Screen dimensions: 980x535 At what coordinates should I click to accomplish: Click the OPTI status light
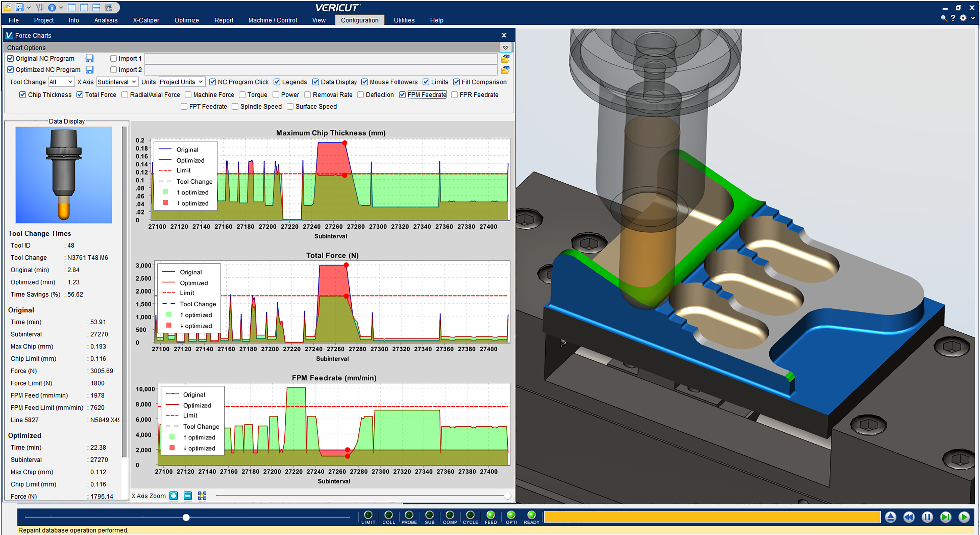(x=511, y=515)
